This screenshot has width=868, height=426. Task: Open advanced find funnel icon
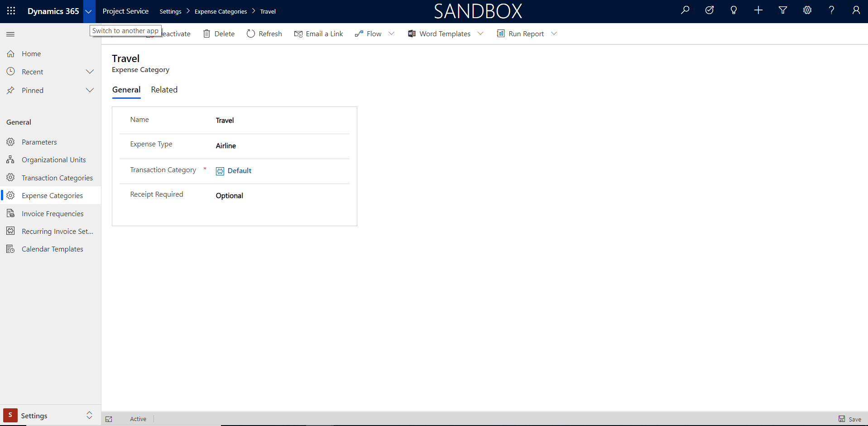click(x=783, y=10)
